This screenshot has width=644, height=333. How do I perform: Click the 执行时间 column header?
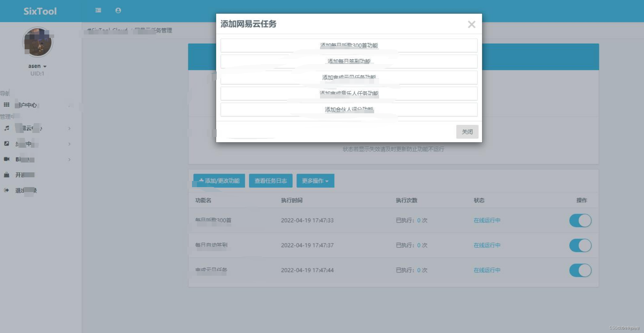pyautogui.click(x=292, y=200)
